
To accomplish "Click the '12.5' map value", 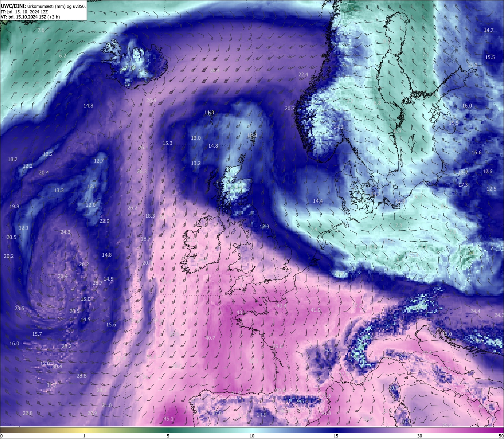I will point(491,189).
